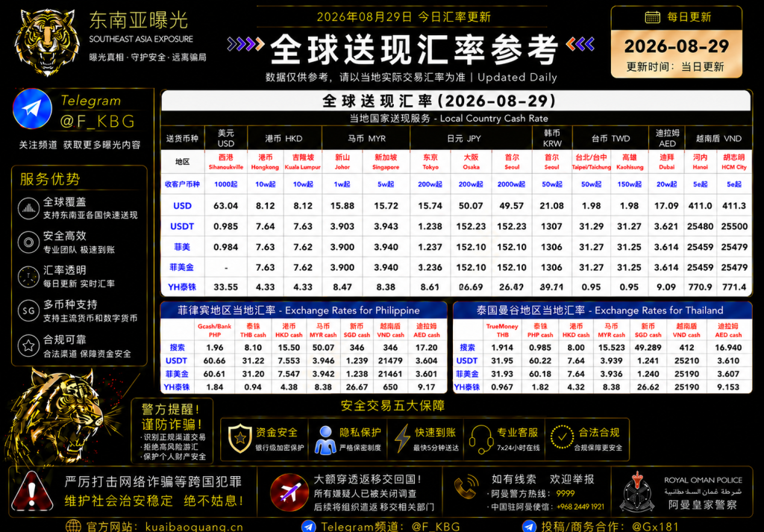Click the 17.09 rate cell
764x532 pixels.
pyautogui.click(x=666, y=206)
